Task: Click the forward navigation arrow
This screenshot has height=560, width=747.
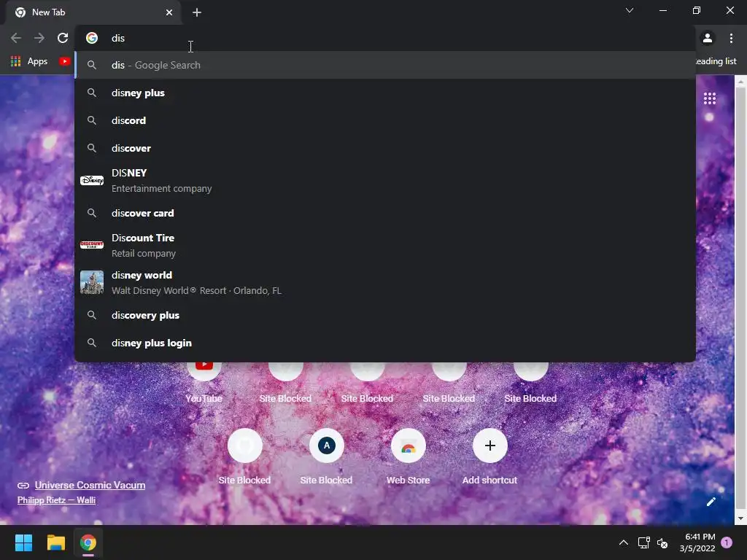Action: [x=39, y=38]
